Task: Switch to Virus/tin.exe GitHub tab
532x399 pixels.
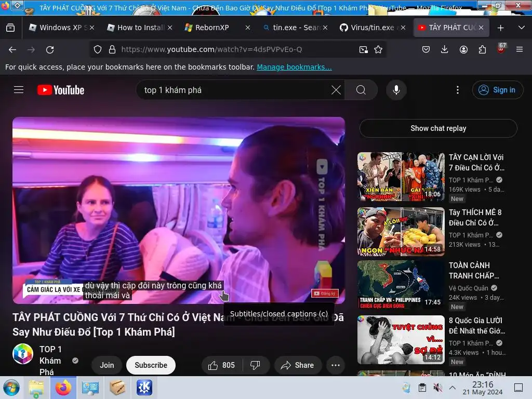Action: coord(372,28)
